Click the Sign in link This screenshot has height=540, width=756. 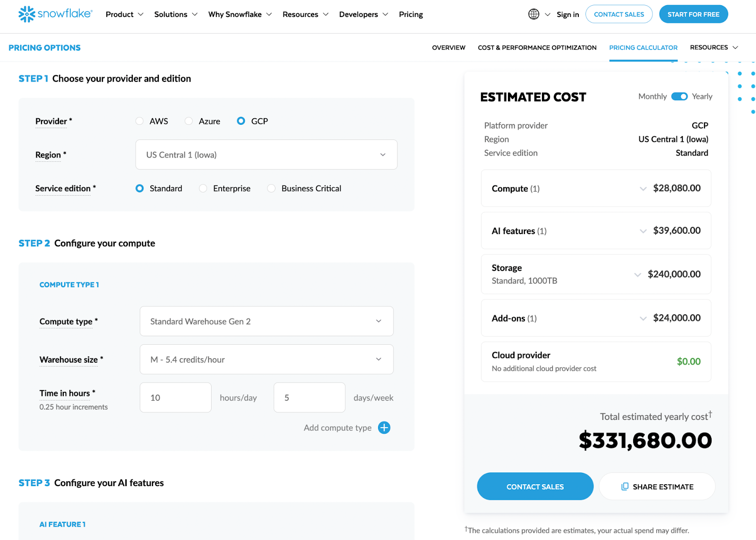[567, 14]
